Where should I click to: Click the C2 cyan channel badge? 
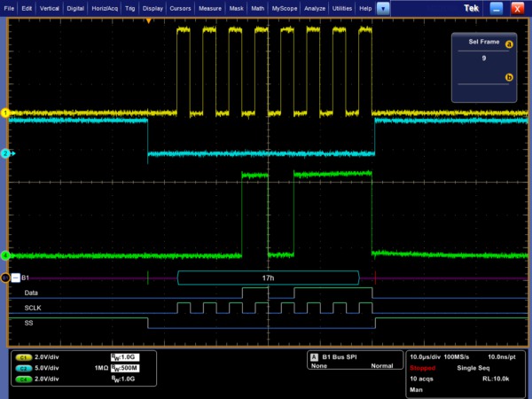pos(25,367)
